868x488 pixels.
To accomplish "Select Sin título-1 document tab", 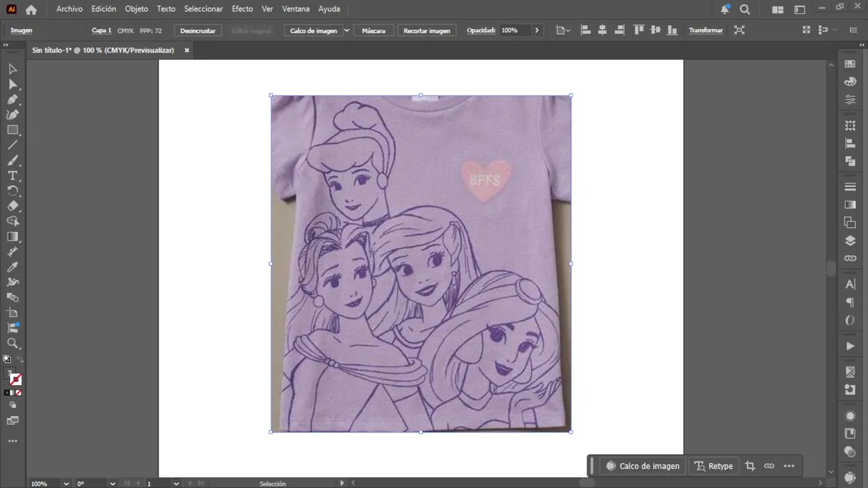I will 103,50.
